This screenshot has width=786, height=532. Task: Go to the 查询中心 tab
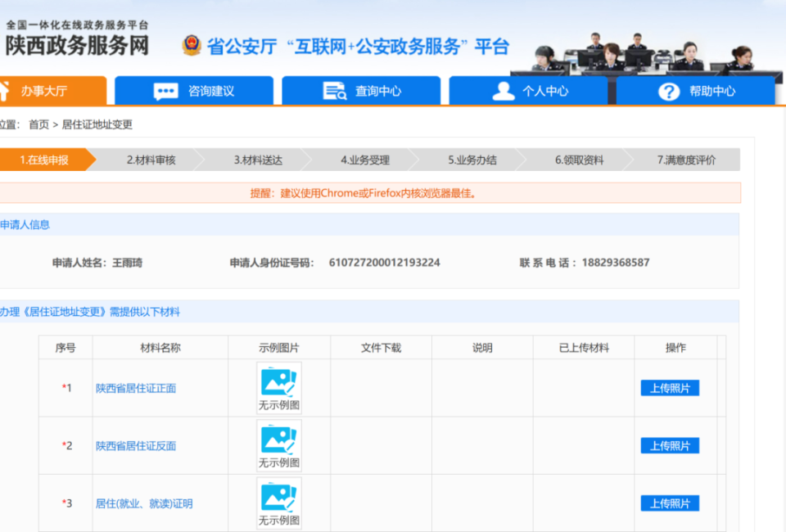click(361, 91)
